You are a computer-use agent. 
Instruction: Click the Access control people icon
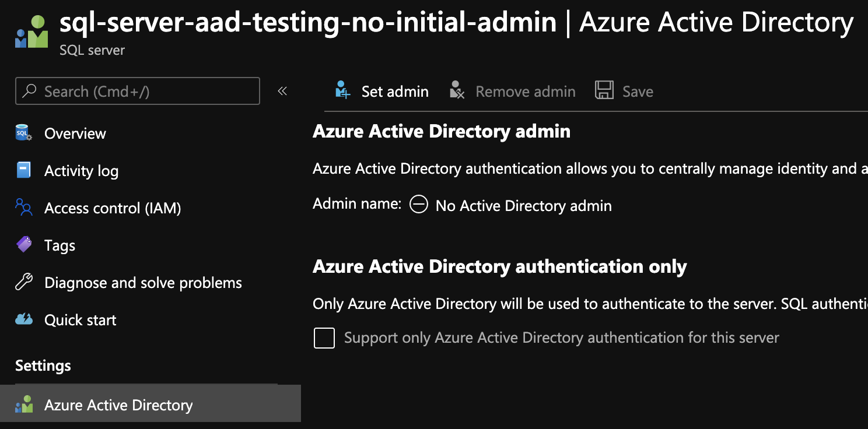(x=23, y=208)
